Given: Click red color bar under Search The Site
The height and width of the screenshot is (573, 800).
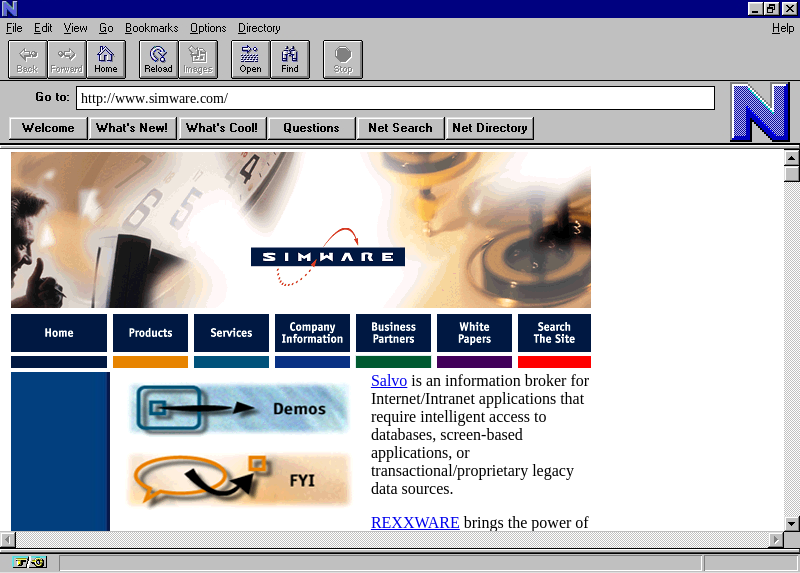Looking at the screenshot, I should (555, 362).
